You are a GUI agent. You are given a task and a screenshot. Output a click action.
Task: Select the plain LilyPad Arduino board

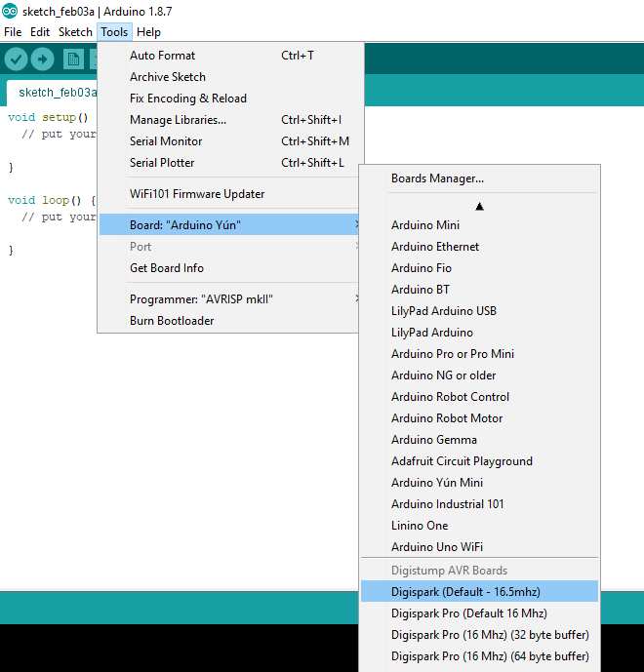point(479,333)
